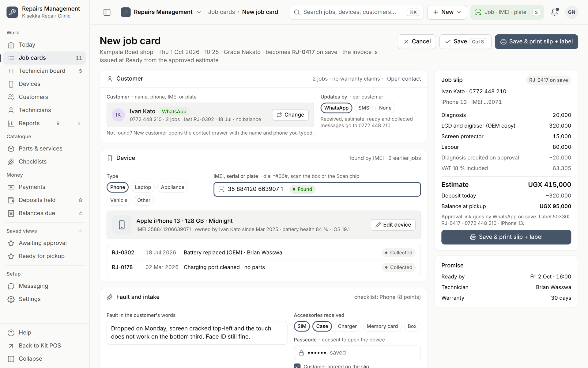
Task: Click the passcode lock icon
Action: point(301,353)
